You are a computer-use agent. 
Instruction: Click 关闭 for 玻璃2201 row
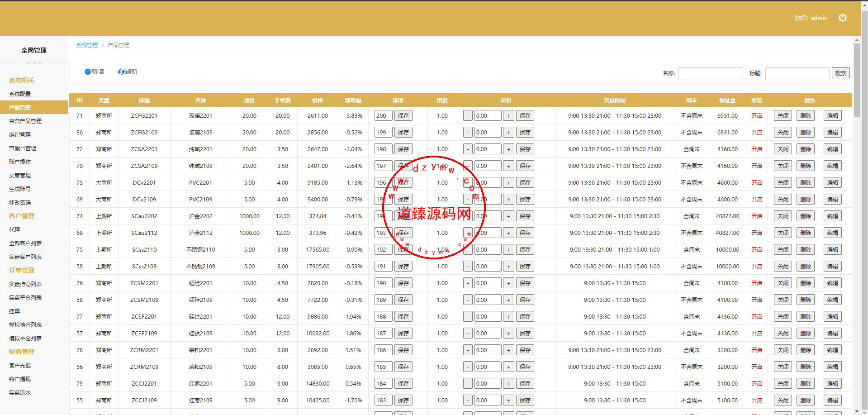783,116
